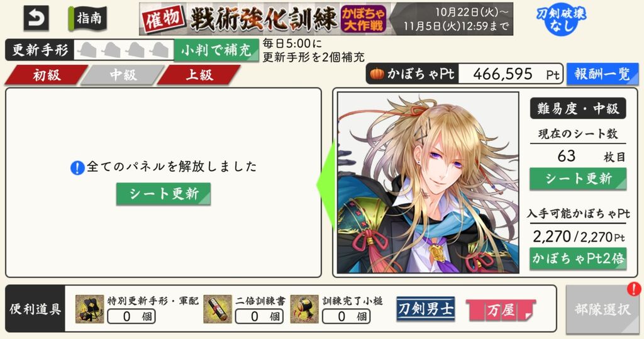Click the 特別更新手形・軍配 item icon
Screen dimensions: 644x339
[x=89, y=309]
